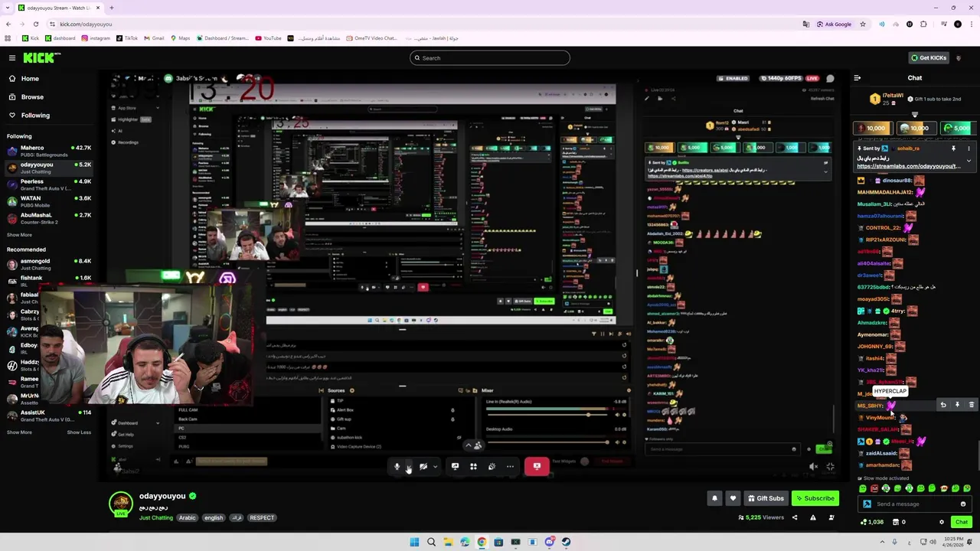Viewport: 980px width, 551px height.
Task: Expand leaderboard with the down arrow
Action: pyautogui.click(x=914, y=115)
